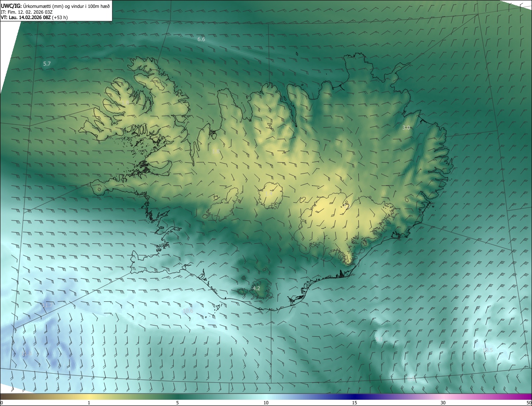532x406 pixels.
Task: Click the 6.6 value on the map
Action: tap(201, 39)
